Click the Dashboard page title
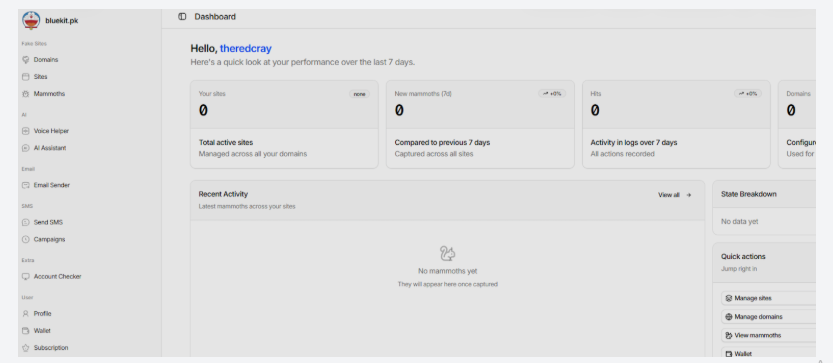The width and height of the screenshot is (833, 363). click(215, 16)
